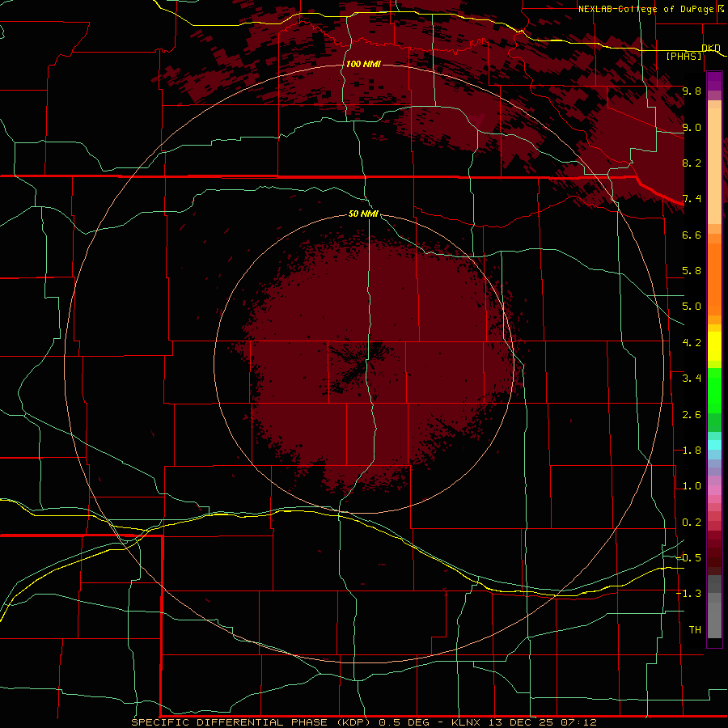Viewport: 728px width, 728px height.
Task: Click the radar site starburst at the echo center
Action: 364,365
